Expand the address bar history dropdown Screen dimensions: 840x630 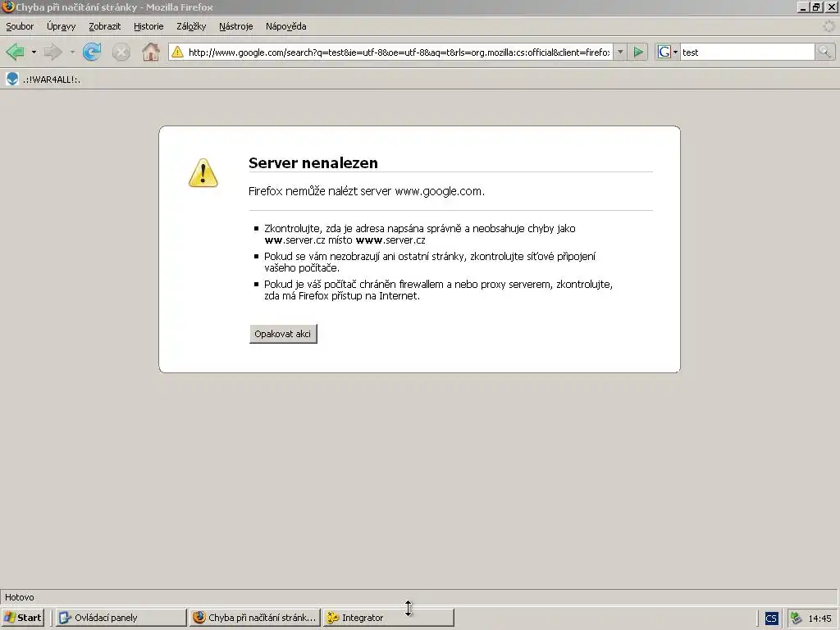coord(620,52)
